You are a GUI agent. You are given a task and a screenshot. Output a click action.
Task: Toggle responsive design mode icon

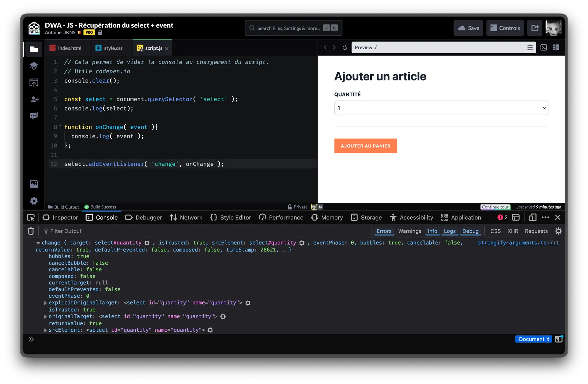point(533,217)
